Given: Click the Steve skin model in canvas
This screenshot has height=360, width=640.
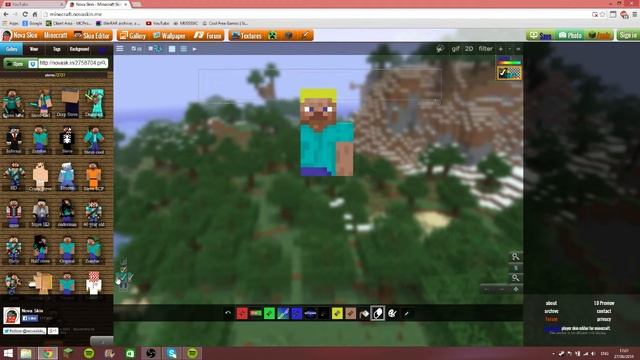Looking at the screenshot, I should click(327, 132).
